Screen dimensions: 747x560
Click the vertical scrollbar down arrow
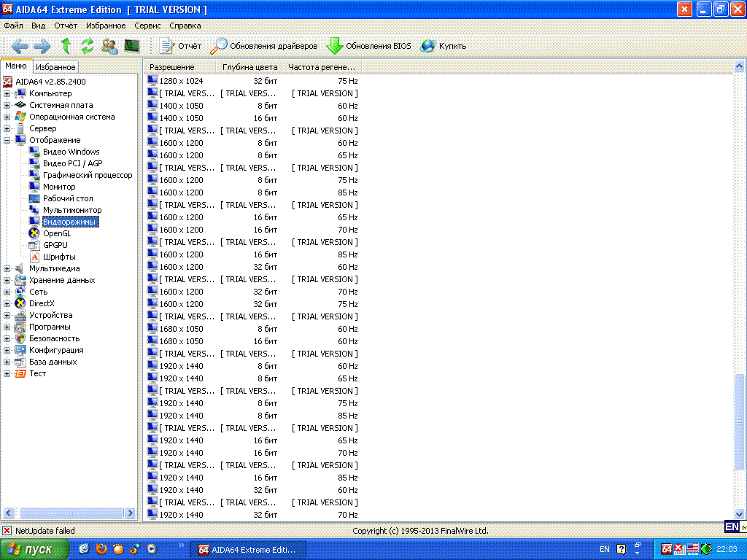tap(739, 514)
